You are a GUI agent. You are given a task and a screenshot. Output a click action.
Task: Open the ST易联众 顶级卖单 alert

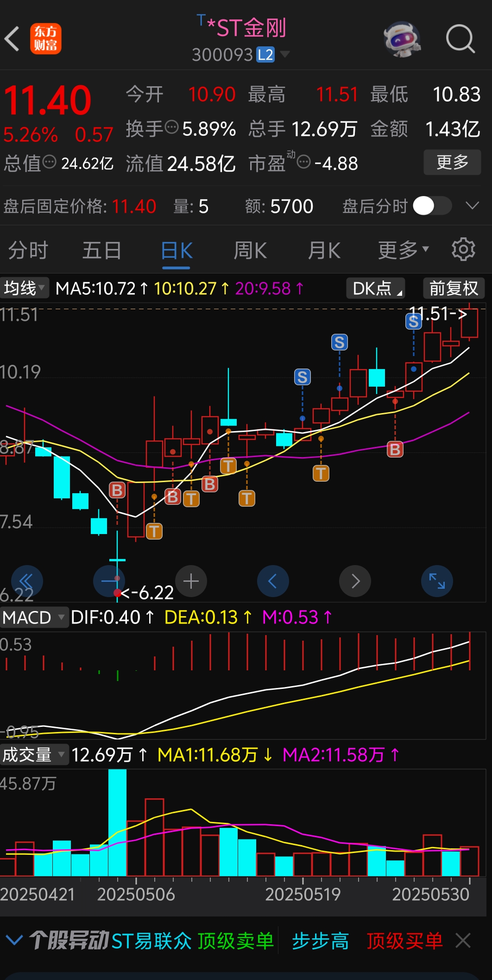click(192, 941)
